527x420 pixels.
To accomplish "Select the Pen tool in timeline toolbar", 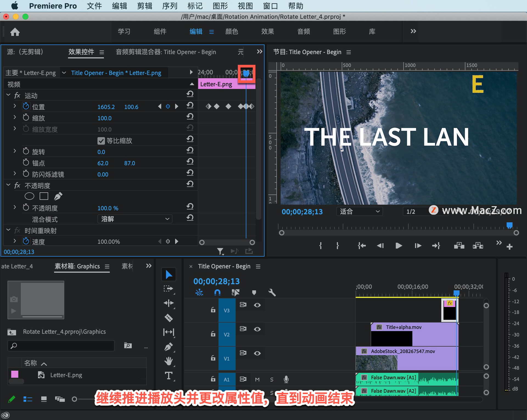I will 169,347.
